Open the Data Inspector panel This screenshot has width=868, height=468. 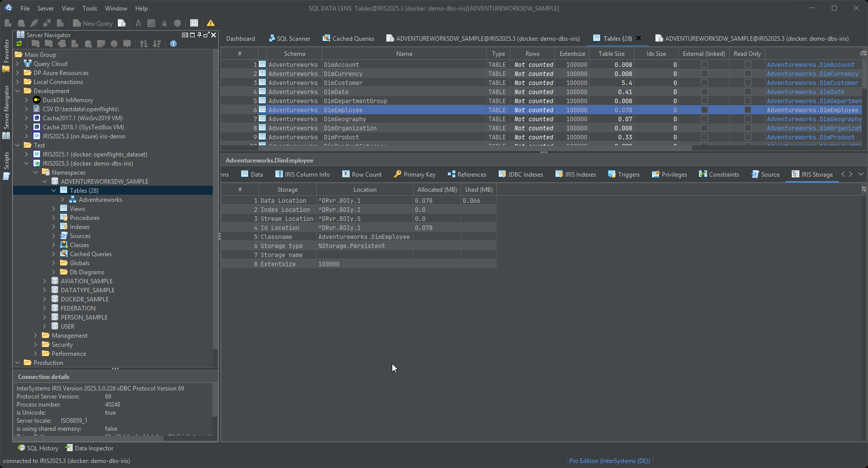click(x=90, y=448)
